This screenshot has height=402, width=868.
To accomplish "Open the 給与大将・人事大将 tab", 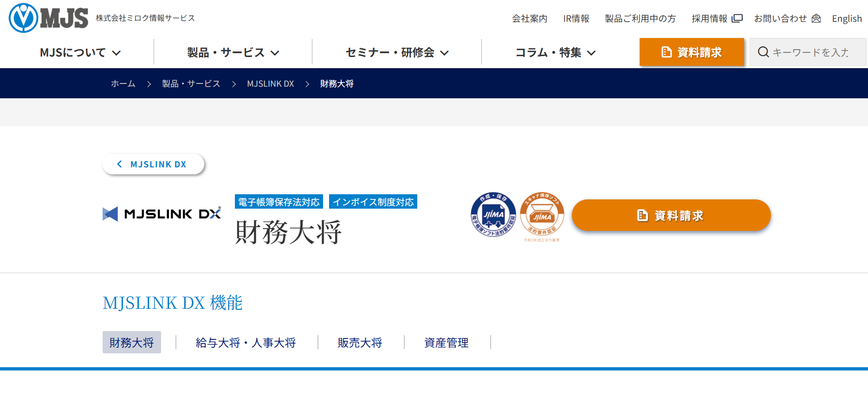I will (x=246, y=343).
